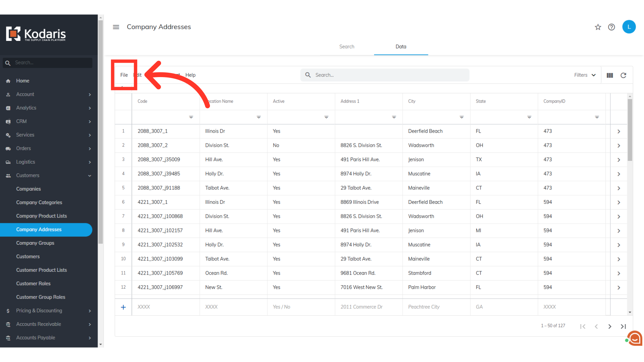Open the chat support bubble

click(x=635, y=338)
